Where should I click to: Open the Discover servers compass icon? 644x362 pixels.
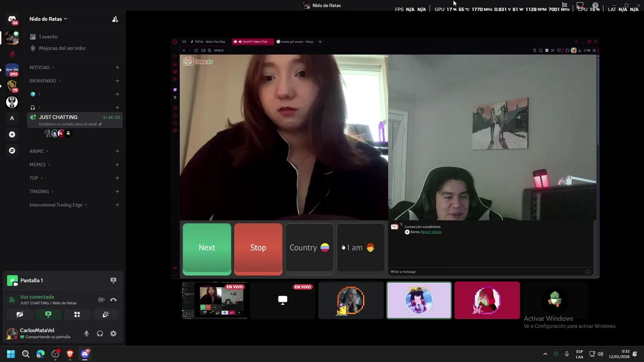click(12, 150)
